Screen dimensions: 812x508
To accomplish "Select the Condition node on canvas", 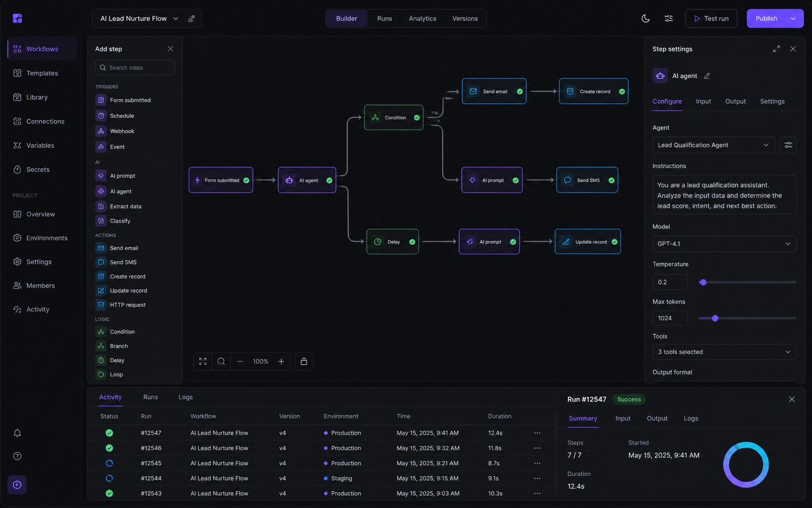I will (394, 118).
